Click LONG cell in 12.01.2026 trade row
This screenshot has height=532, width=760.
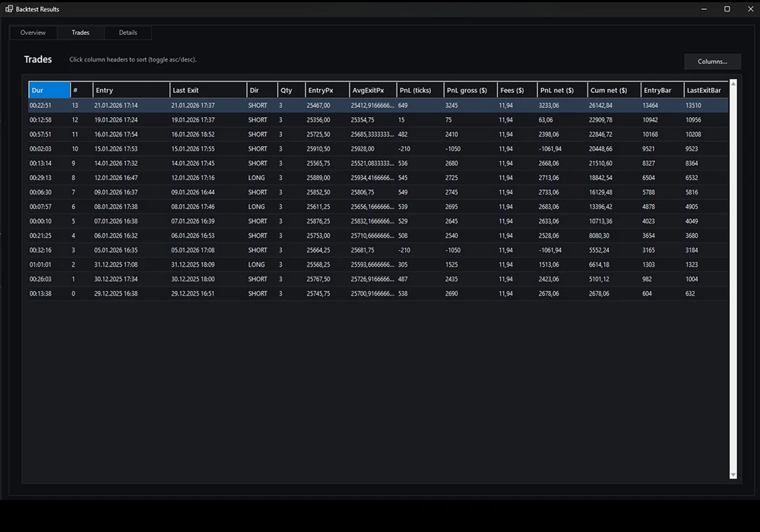pos(256,178)
